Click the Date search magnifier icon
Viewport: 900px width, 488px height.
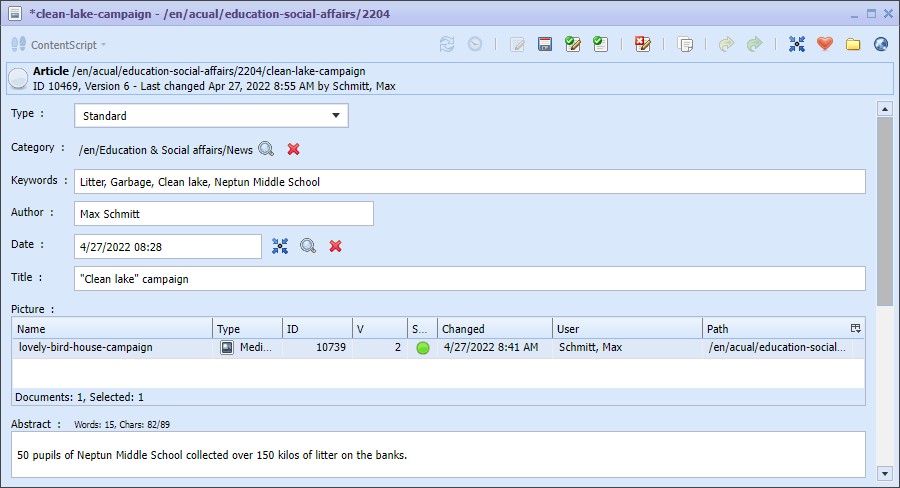tap(308, 246)
